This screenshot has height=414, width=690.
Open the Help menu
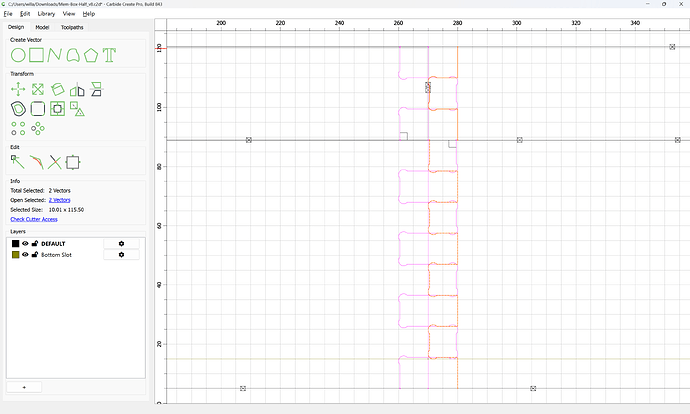point(89,14)
